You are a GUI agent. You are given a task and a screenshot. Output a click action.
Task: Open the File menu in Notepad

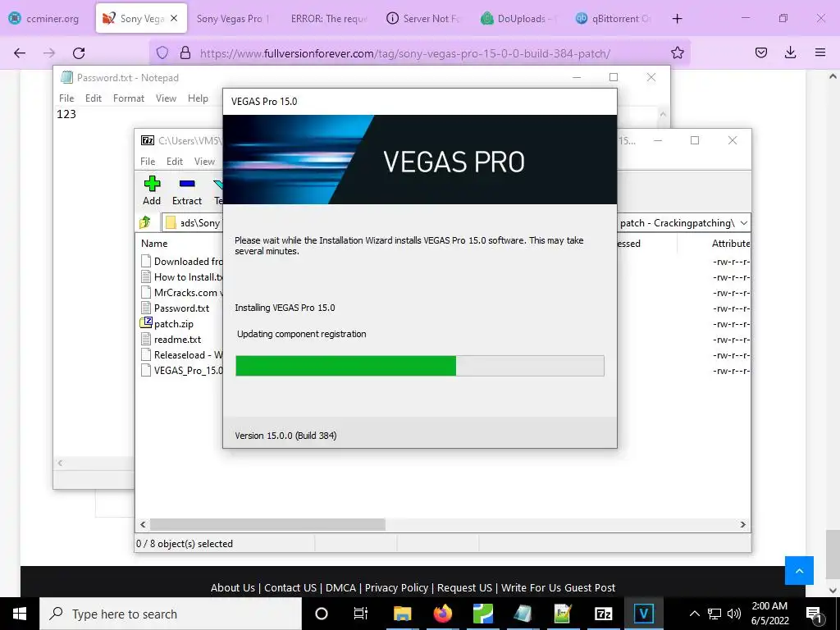(x=66, y=98)
